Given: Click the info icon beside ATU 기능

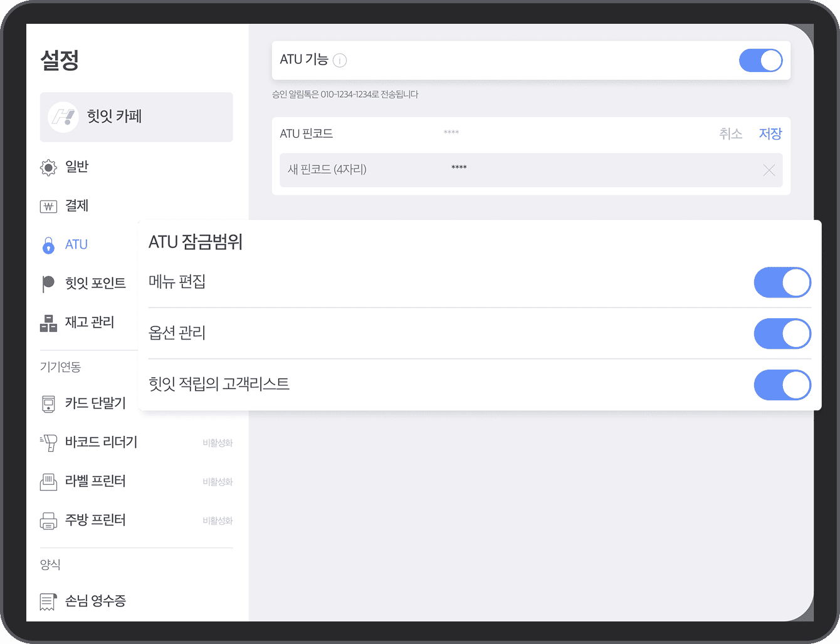Looking at the screenshot, I should pos(340,60).
